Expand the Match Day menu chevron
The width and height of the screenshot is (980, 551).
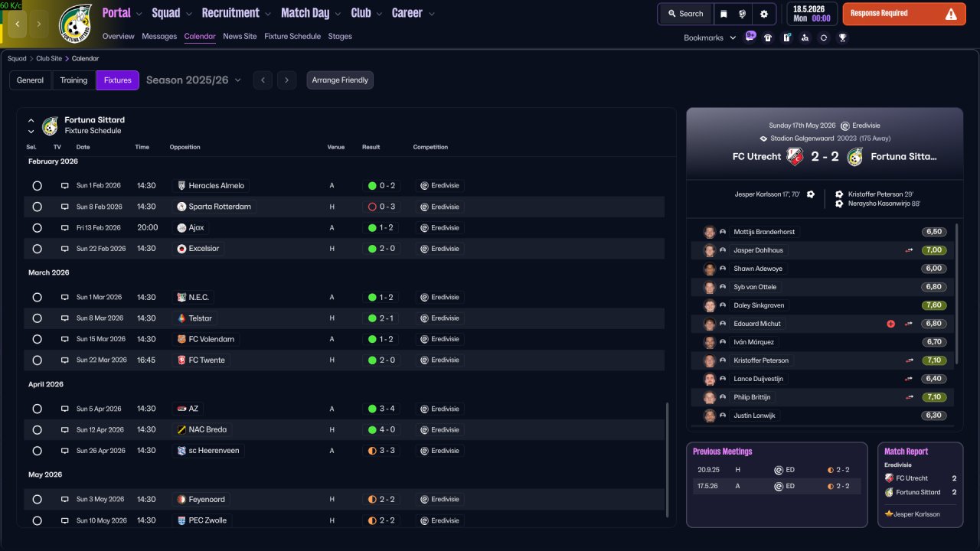coord(338,14)
